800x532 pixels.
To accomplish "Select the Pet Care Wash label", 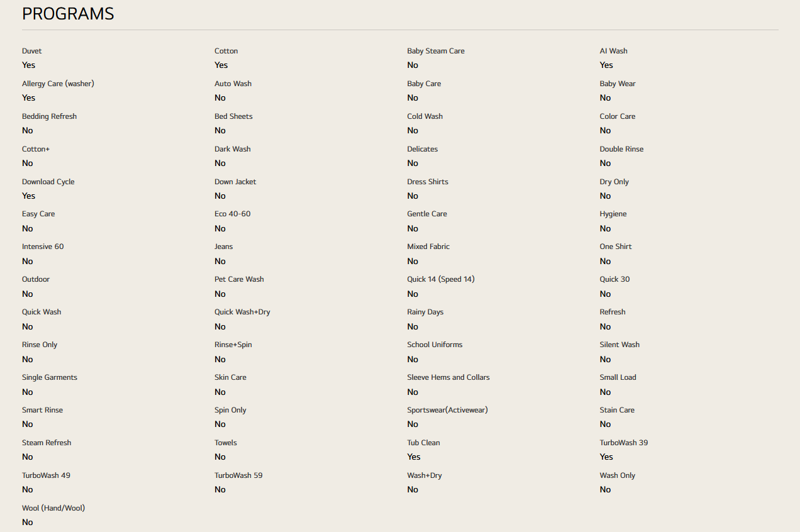I will coord(239,279).
